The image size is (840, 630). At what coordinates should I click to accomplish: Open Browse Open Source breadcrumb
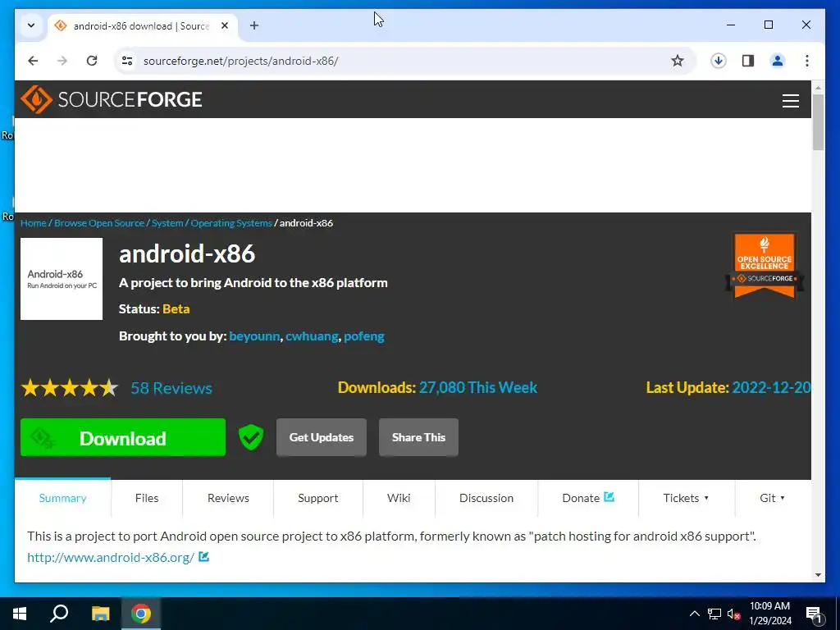[x=99, y=223]
